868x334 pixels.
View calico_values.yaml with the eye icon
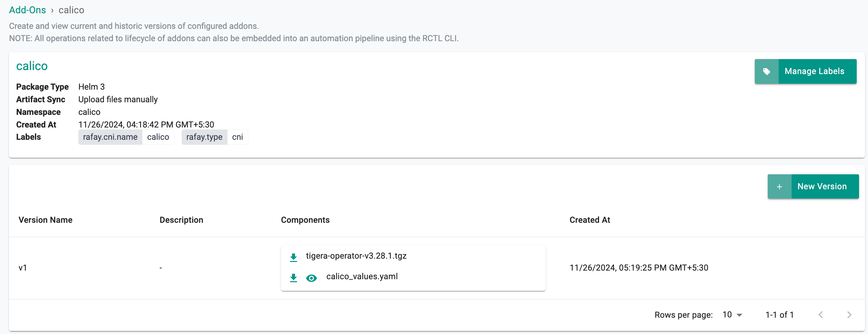coord(311,278)
